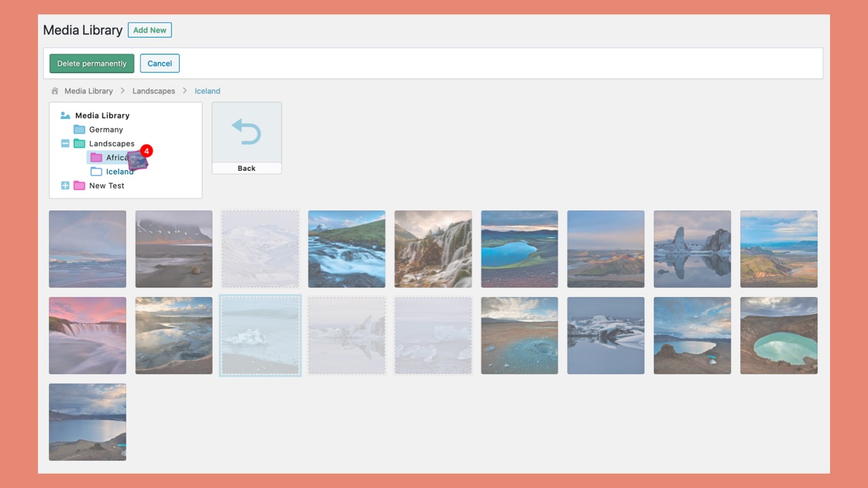Select the rock spires reflection thumbnail
This screenshot has height=488, width=868.
click(692, 249)
